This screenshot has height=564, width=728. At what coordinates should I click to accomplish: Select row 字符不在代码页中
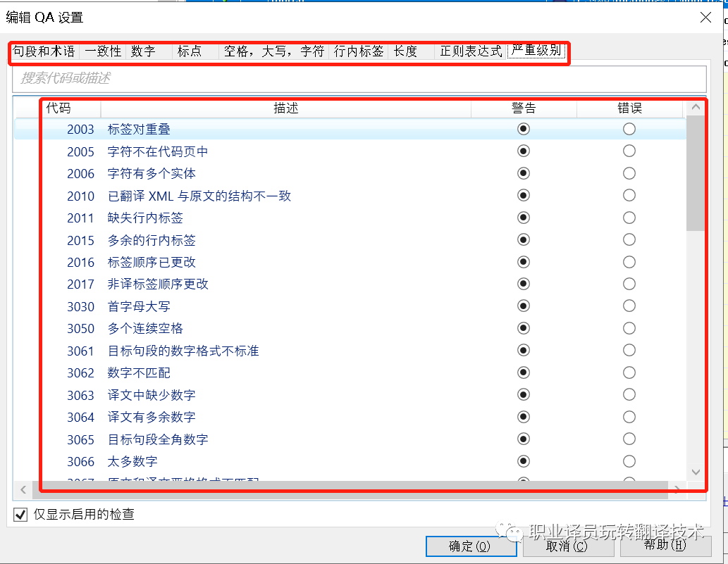pyautogui.click(x=157, y=151)
